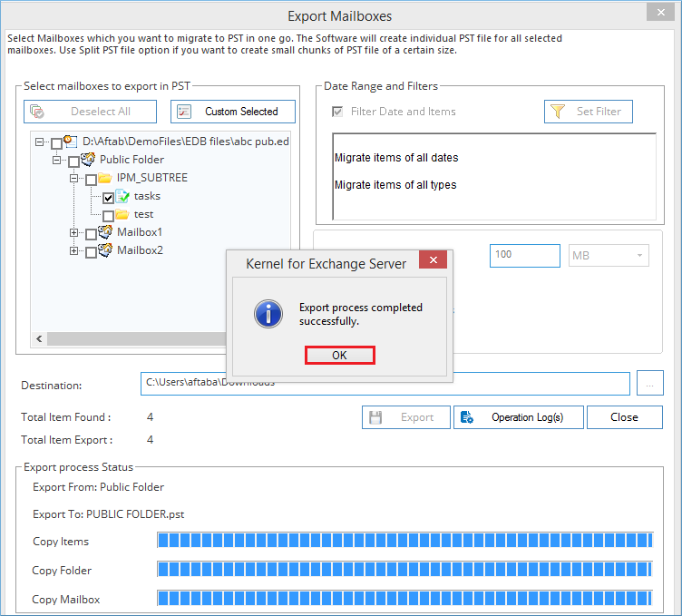Screen dimensions: 682x616
Task: Click the Copy Items progress bar
Action: click(x=404, y=540)
